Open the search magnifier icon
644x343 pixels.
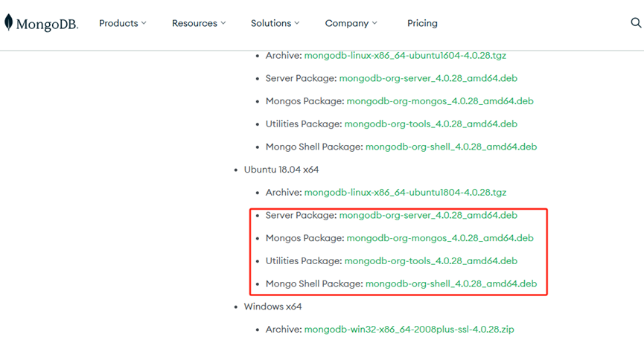point(636,23)
